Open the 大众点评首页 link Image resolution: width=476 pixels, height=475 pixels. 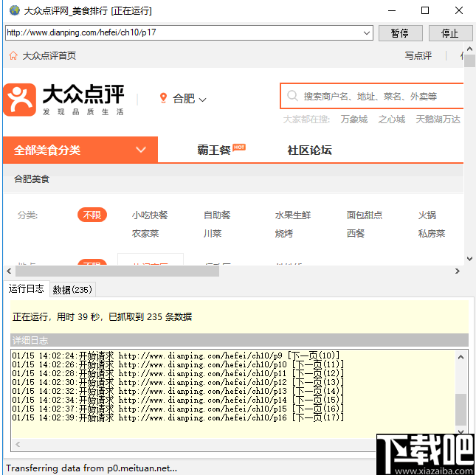pos(49,56)
